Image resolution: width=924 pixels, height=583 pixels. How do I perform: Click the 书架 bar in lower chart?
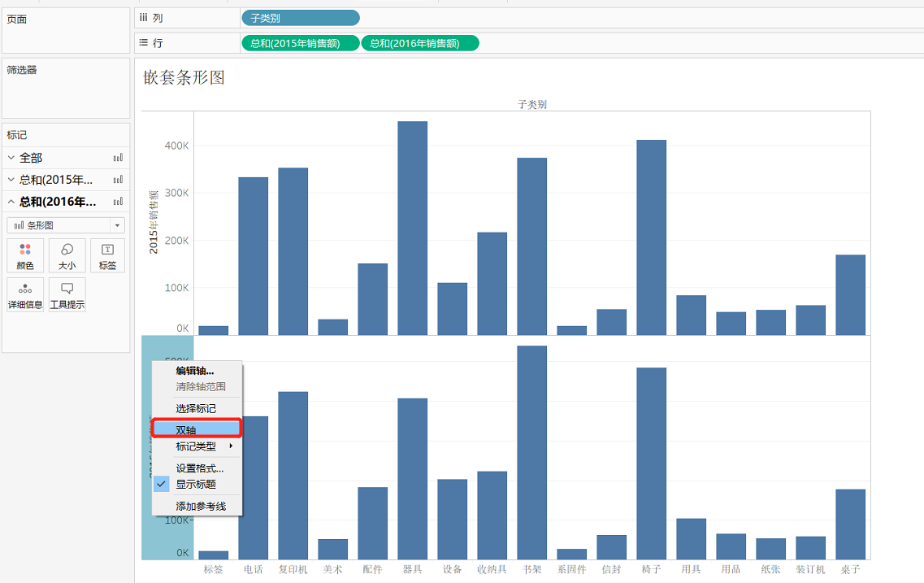(532, 453)
